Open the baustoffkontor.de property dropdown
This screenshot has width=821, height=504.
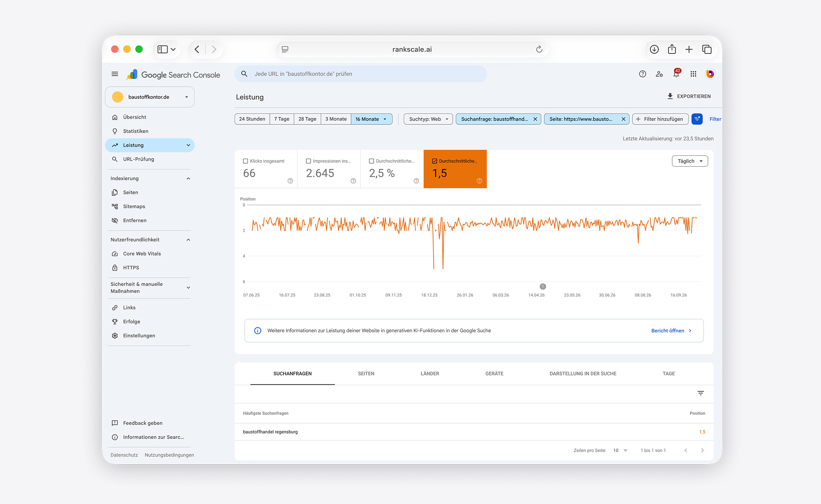pyautogui.click(x=150, y=97)
